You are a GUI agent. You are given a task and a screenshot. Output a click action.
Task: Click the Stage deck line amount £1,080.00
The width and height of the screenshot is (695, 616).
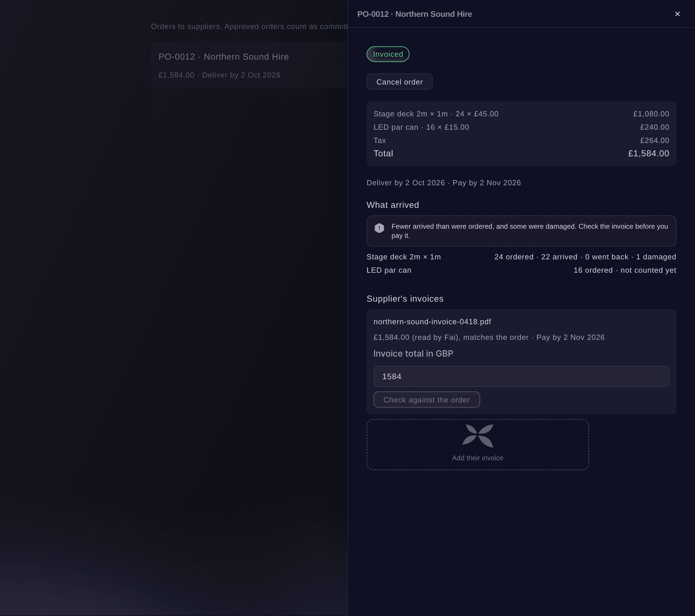click(651, 114)
